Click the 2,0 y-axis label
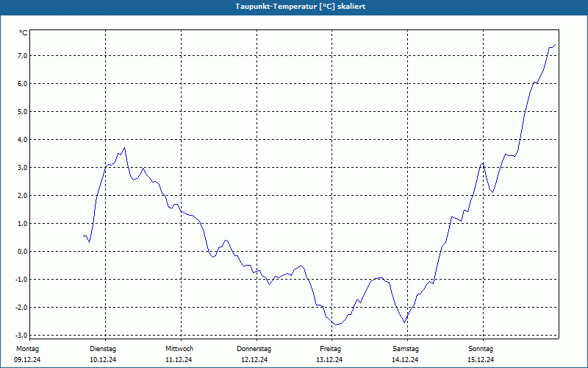This screenshot has height=368, width=588. 23,196
